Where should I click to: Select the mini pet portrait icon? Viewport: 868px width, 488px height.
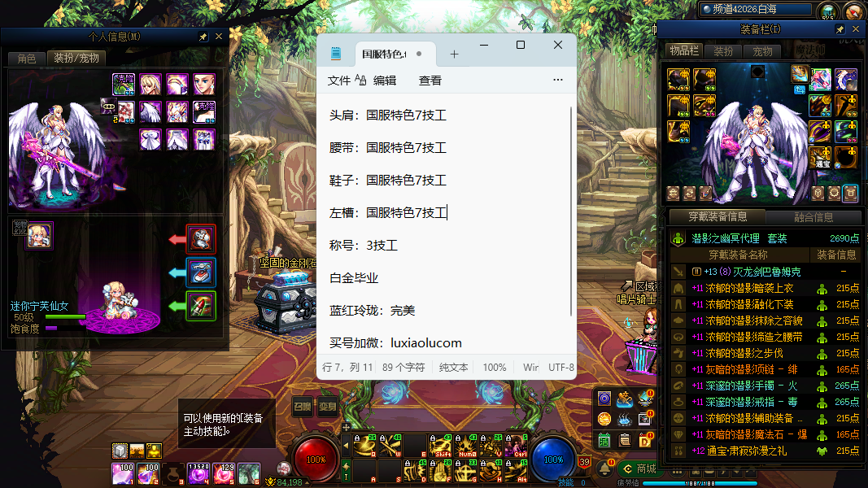[x=38, y=235]
